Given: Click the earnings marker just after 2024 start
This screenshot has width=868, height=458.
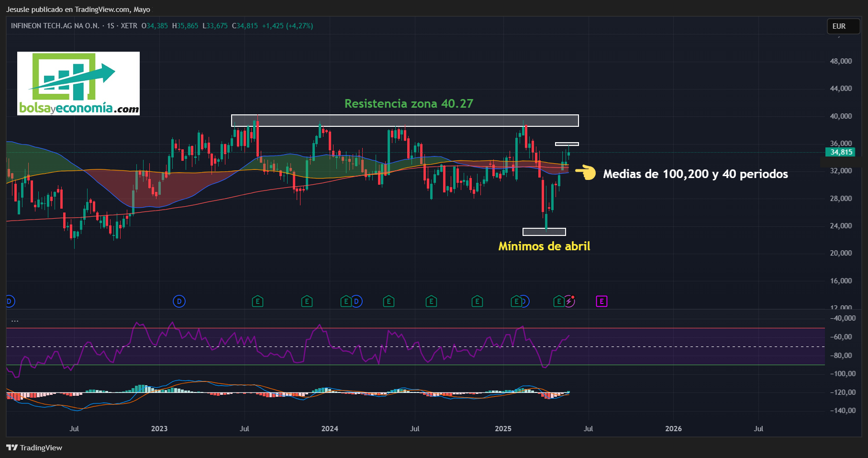Looking at the screenshot, I should point(345,302).
